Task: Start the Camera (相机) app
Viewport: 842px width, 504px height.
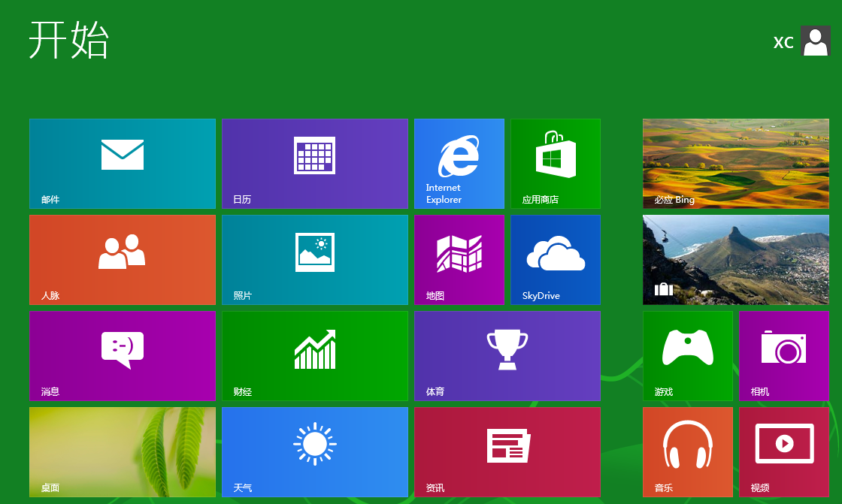Action: pyautogui.click(x=784, y=355)
